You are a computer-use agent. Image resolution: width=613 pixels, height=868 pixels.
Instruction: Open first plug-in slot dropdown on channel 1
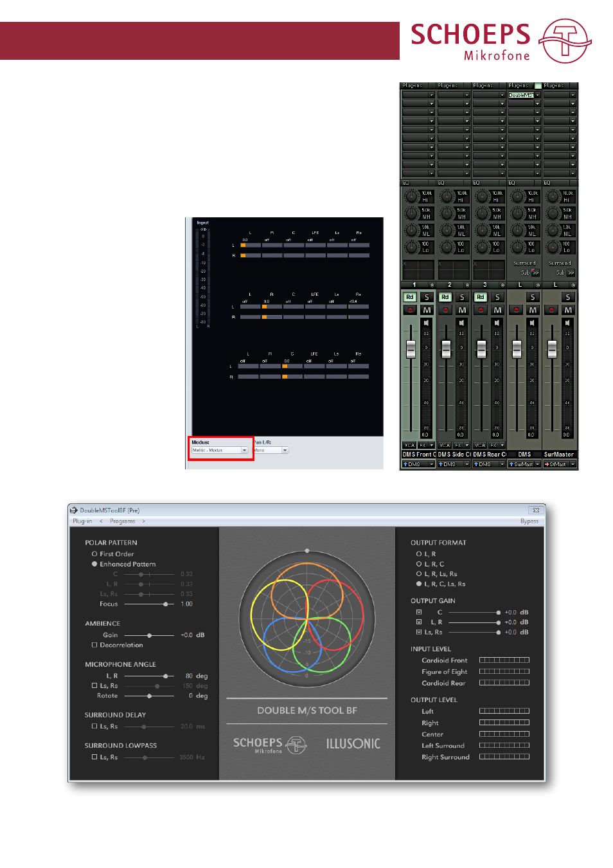tap(432, 95)
